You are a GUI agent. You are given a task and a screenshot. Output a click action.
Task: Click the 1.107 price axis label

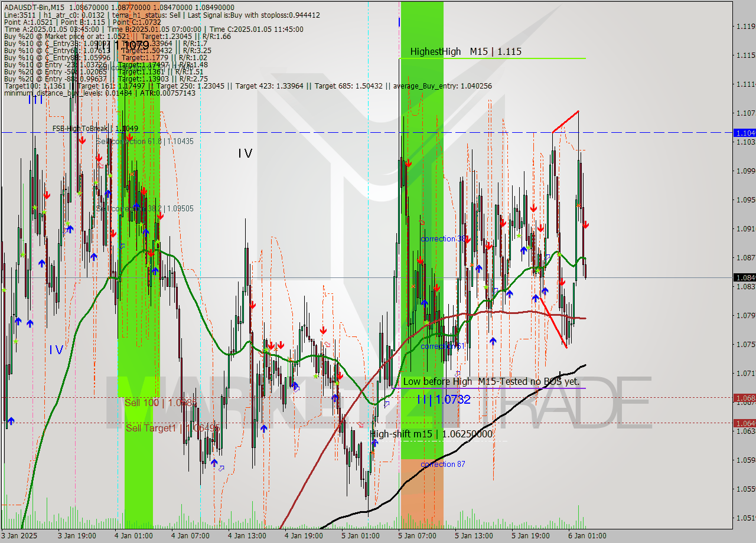(x=745, y=113)
